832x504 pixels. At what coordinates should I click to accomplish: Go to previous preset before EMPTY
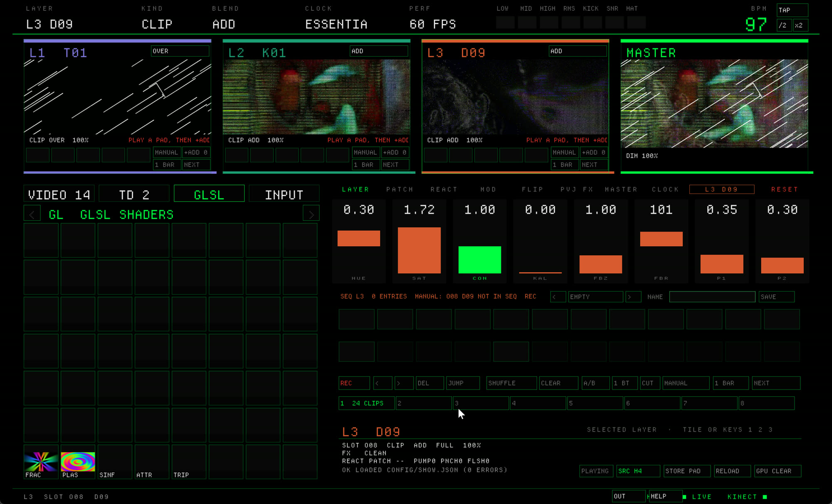(x=558, y=297)
